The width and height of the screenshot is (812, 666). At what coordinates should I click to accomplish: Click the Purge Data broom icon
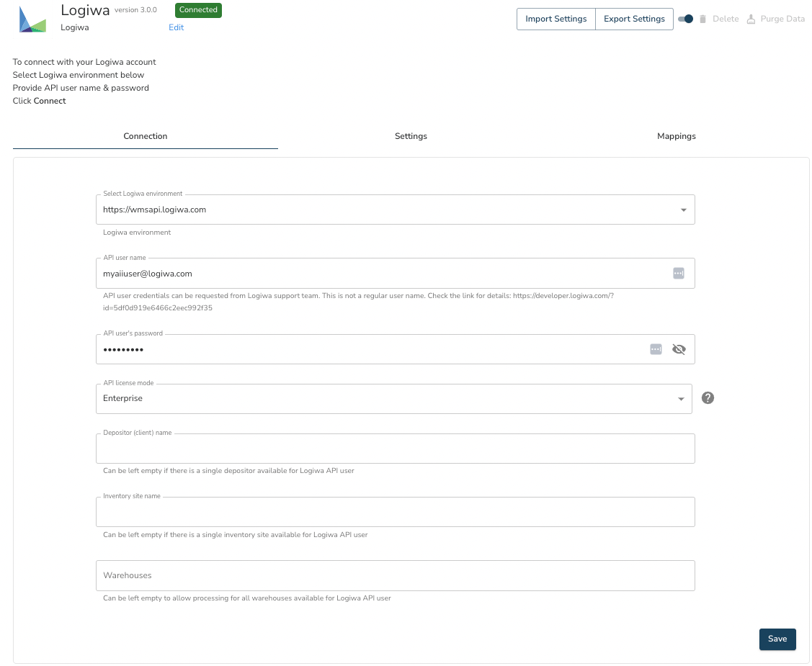point(751,19)
